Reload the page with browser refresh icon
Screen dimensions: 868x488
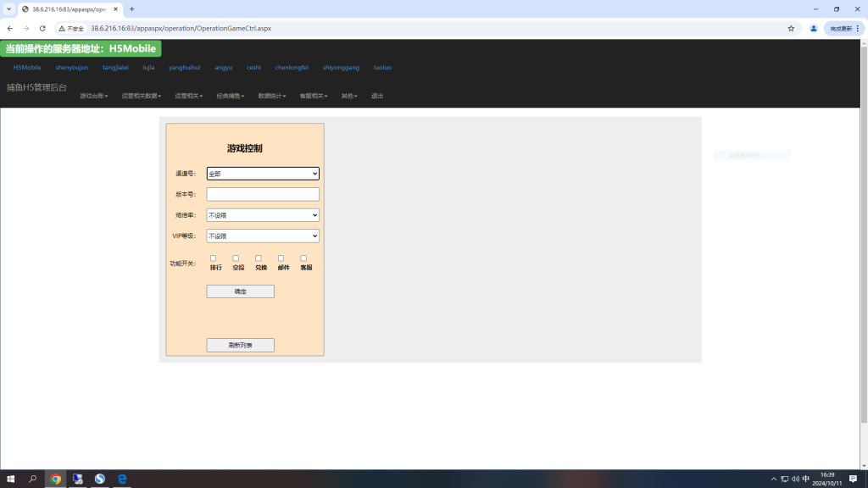point(42,28)
